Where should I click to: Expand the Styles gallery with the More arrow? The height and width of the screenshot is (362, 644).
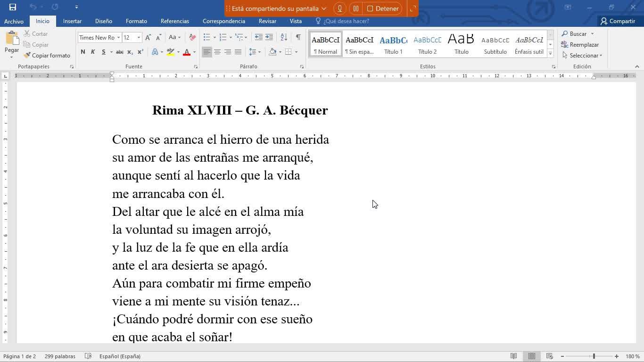pos(550,54)
